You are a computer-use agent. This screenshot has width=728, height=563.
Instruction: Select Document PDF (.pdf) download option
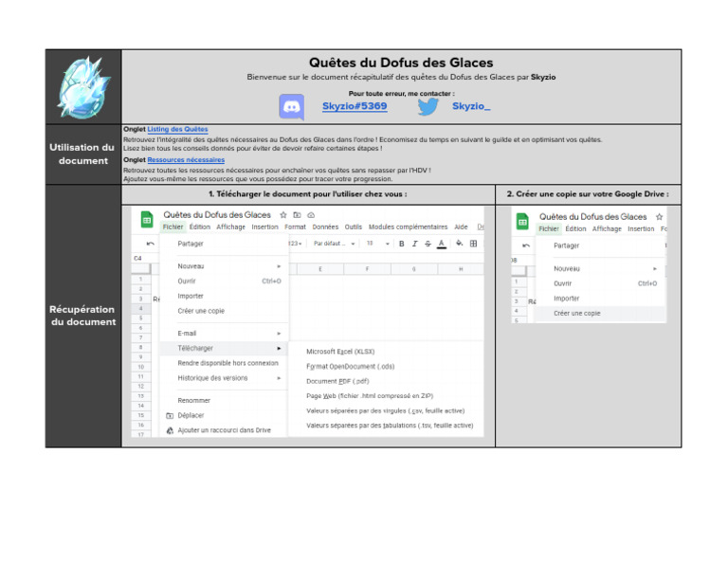pyautogui.click(x=337, y=381)
